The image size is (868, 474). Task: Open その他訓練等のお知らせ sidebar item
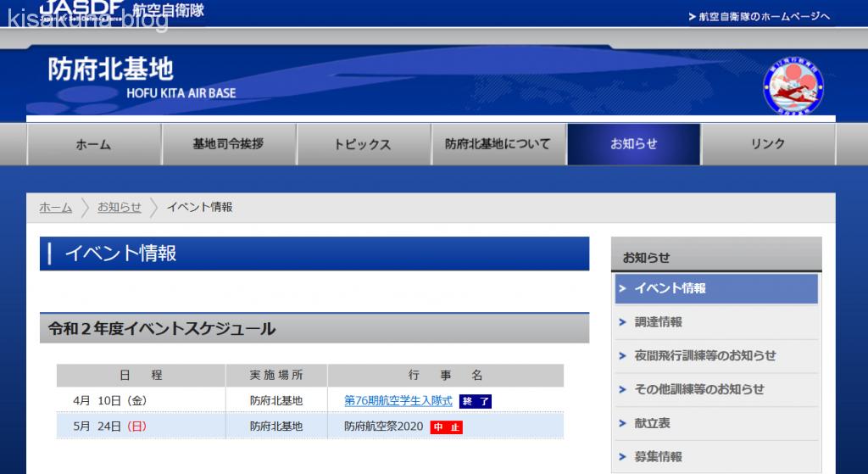pyautogui.click(x=698, y=389)
